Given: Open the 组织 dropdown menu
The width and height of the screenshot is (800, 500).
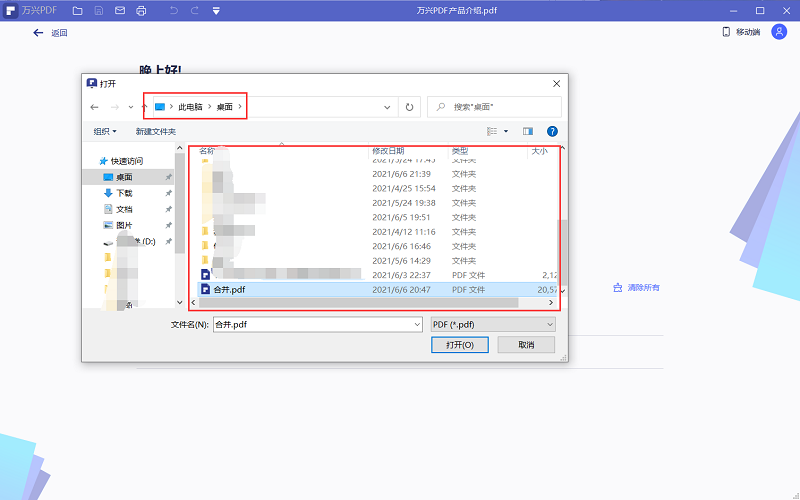Looking at the screenshot, I should pyautogui.click(x=105, y=131).
